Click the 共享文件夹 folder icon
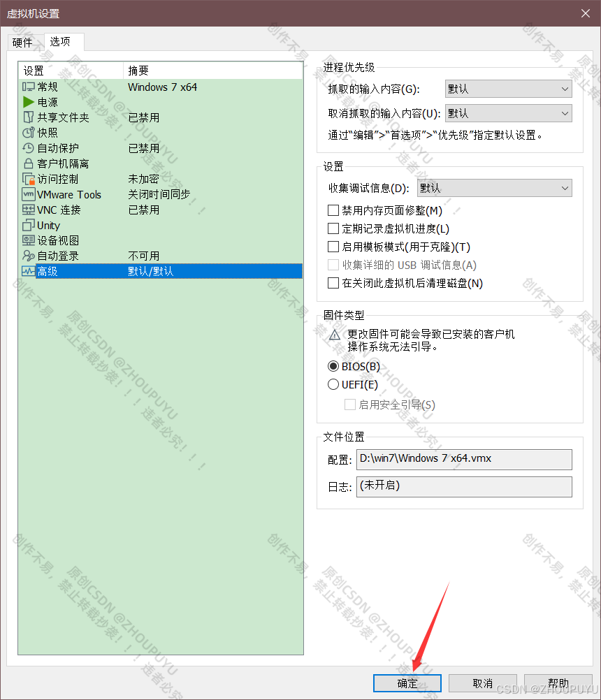601x700 pixels. pos(29,117)
